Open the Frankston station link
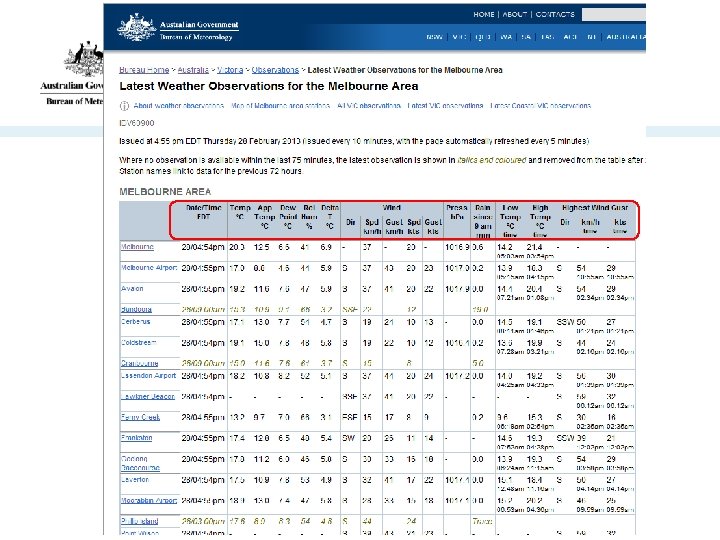This screenshot has width=720, height=540. (136, 438)
